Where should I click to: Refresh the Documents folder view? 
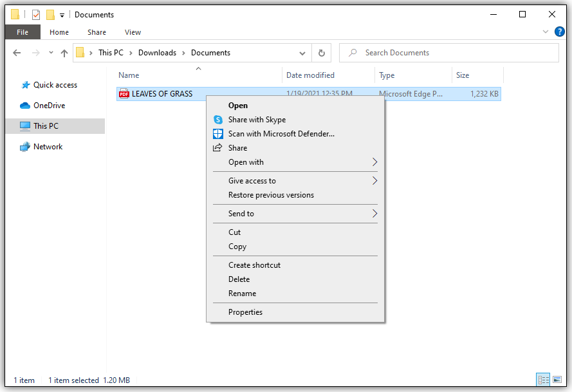coord(321,53)
